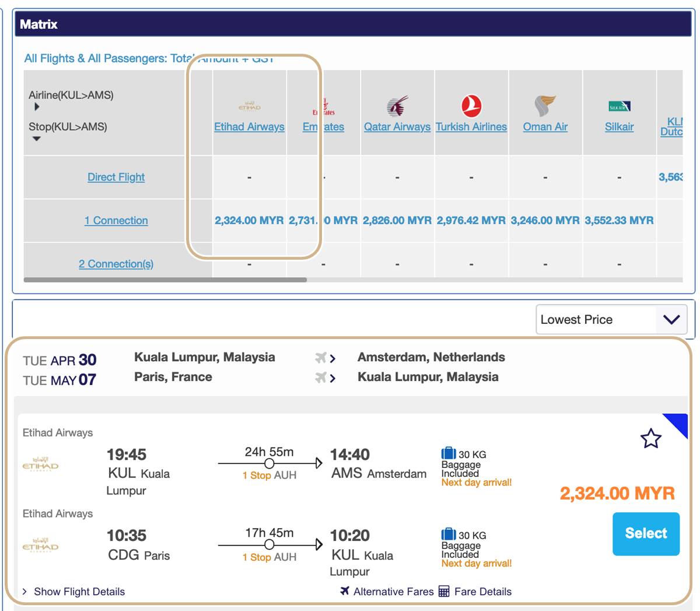The image size is (700, 611).
Task: Click the Fare Details grid icon
Action: pyautogui.click(x=444, y=591)
